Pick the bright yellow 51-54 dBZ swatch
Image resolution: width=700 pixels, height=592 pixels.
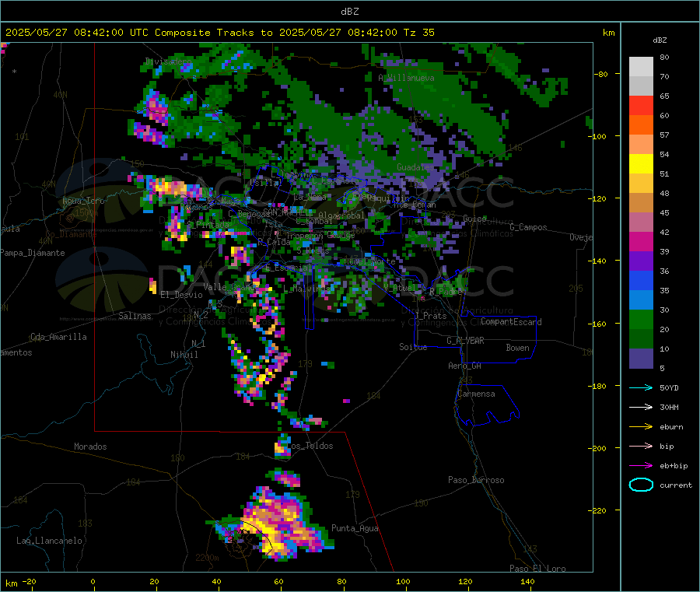point(641,164)
